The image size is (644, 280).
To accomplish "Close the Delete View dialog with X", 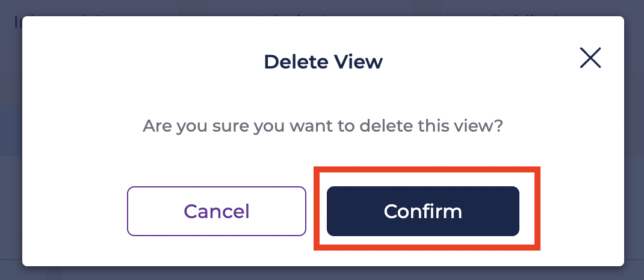I will (x=590, y=58).
